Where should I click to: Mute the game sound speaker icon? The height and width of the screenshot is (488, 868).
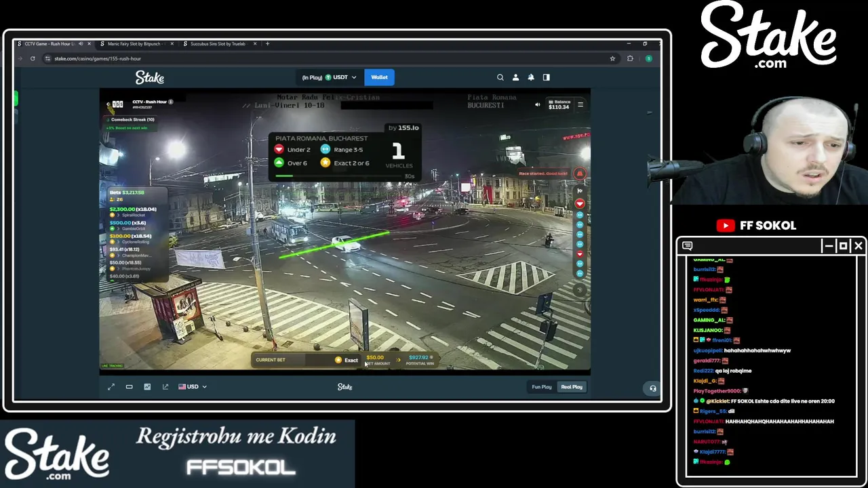pos(537,105)
